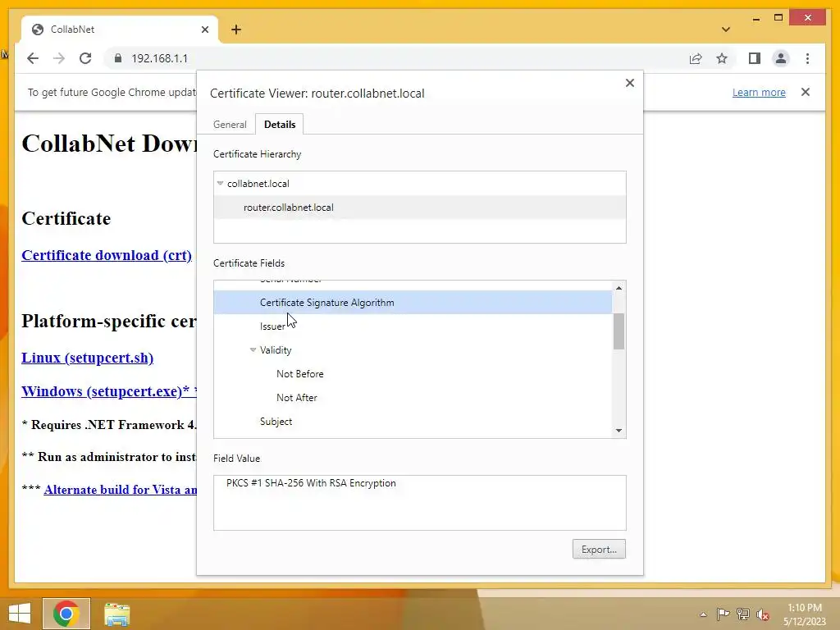Select the Issuer certificate field

[x=413, y=326]
